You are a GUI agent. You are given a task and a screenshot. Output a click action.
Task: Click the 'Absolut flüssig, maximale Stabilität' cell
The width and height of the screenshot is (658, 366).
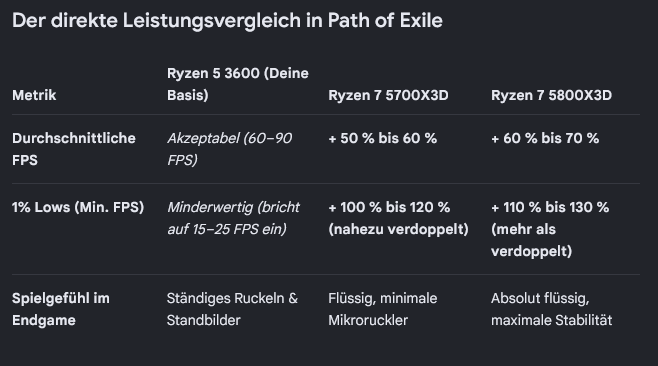coord(551,309)
